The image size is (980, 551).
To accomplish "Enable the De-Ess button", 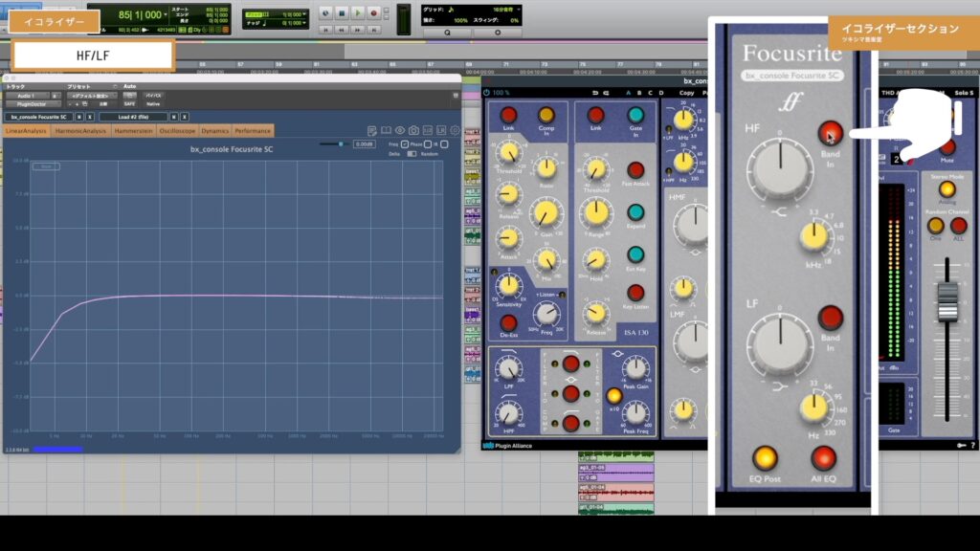I will (x=508, y=322).
